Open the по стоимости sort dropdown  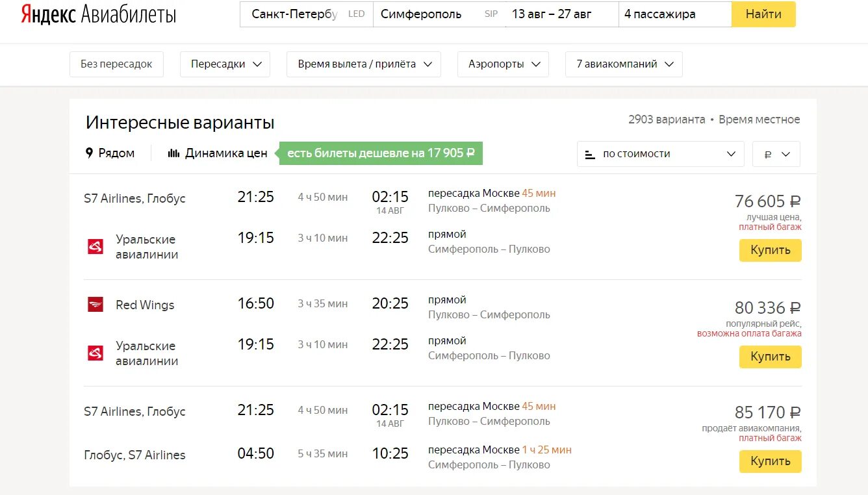(661, 154)
